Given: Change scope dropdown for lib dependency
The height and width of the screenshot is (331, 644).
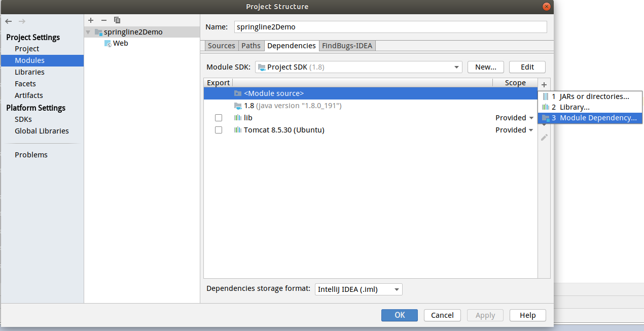Looking at the screenshot, I should pyautogui.click(x=515, y=118).
